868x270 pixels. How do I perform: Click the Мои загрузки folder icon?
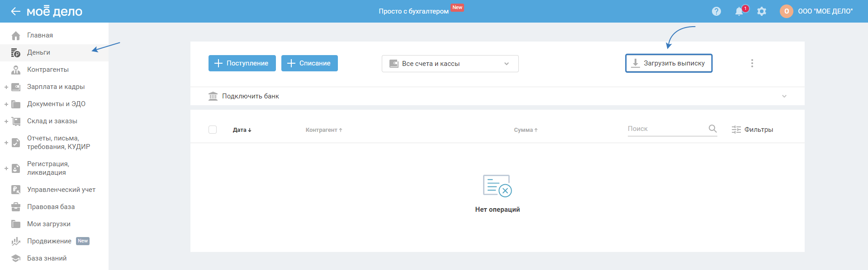16,224
